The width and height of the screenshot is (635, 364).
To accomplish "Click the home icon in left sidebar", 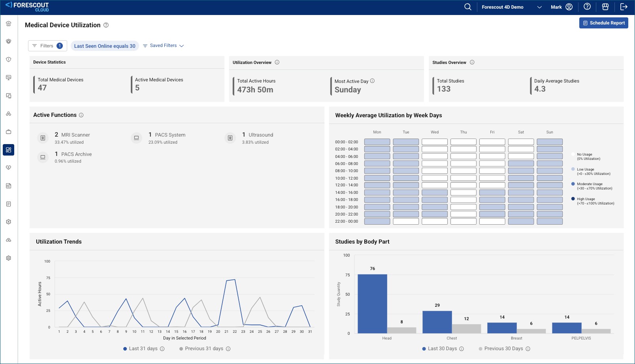I will coord(9,24).
